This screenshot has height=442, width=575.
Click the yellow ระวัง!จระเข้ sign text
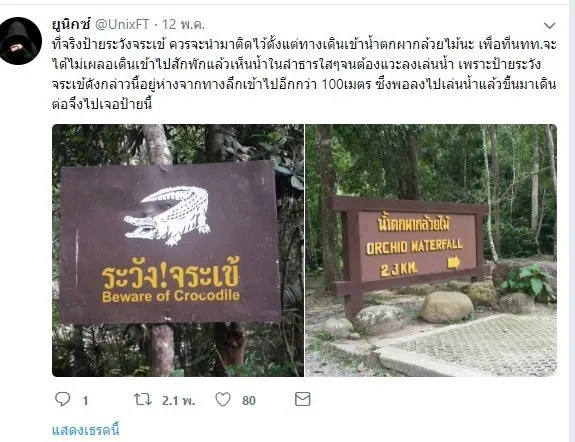tap(170, 275)
